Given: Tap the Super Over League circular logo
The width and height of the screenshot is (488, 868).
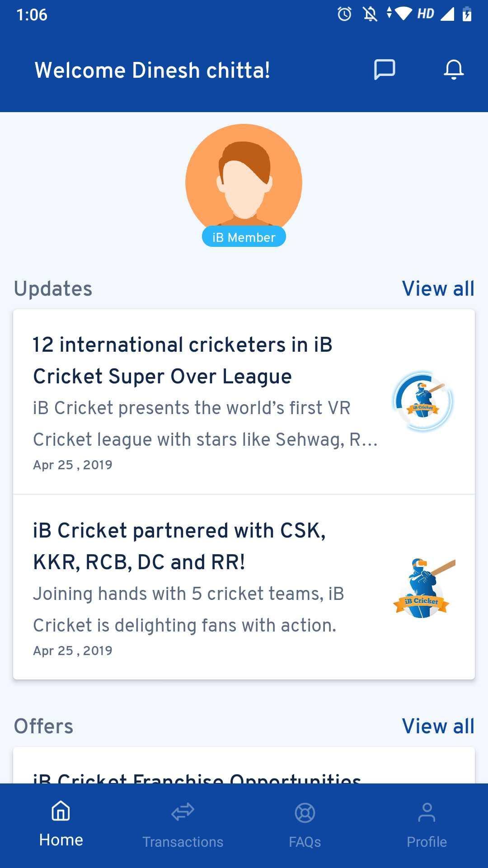Looking at the screenshot, I should [423, 401].
